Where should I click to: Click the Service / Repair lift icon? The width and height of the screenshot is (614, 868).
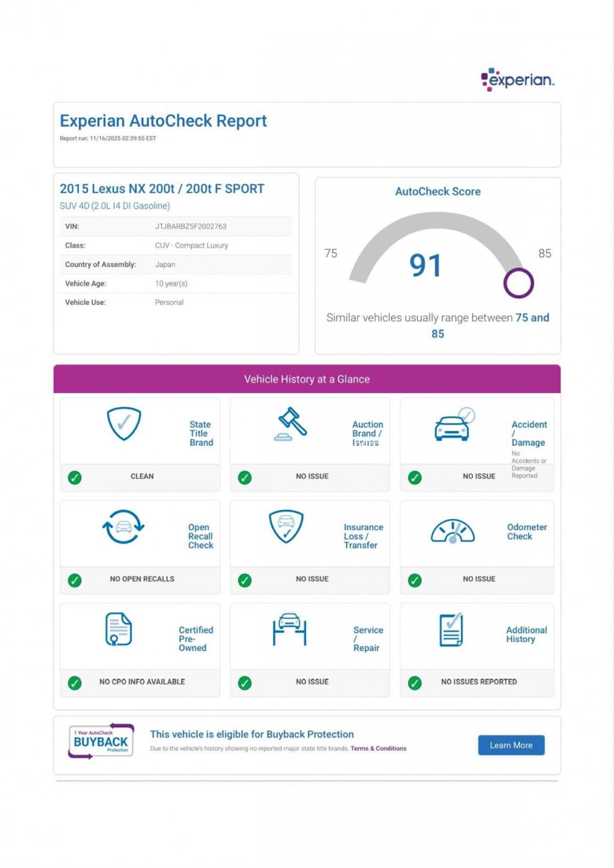click(289, 629)
